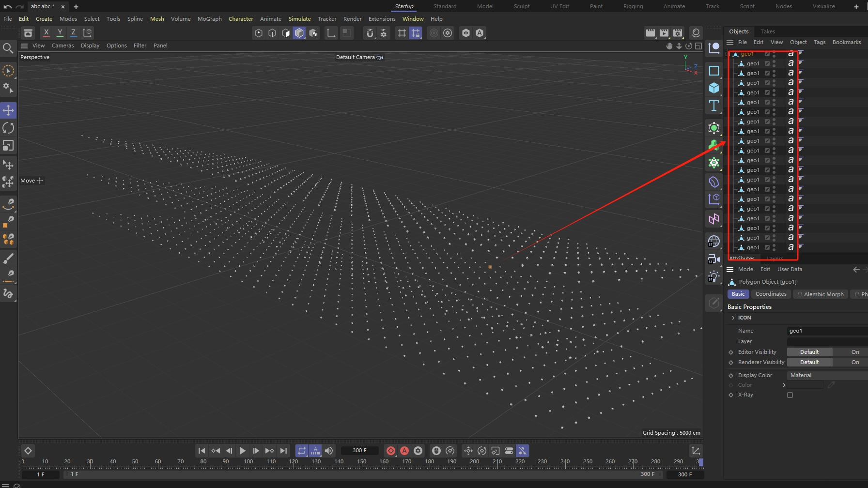The image size is (868, 488).
Task: Click Render to Picture Viewer icon
Action: [664, 32]
